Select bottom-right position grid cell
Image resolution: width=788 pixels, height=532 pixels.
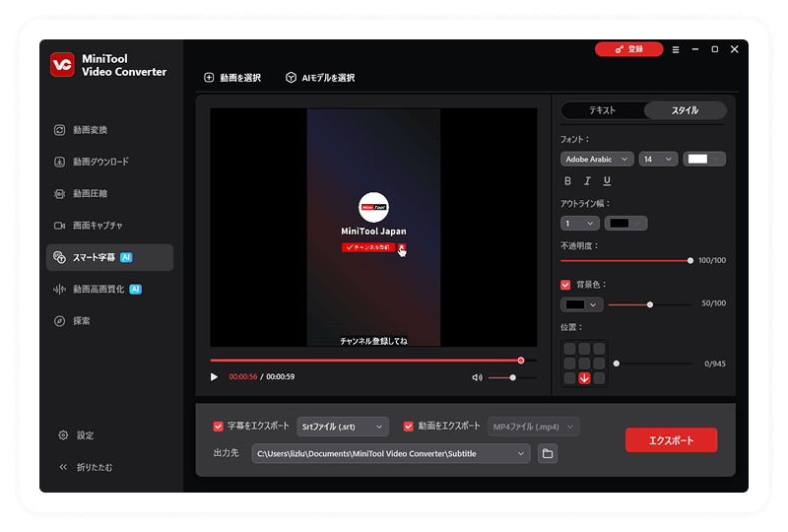[x=599, y=378]
